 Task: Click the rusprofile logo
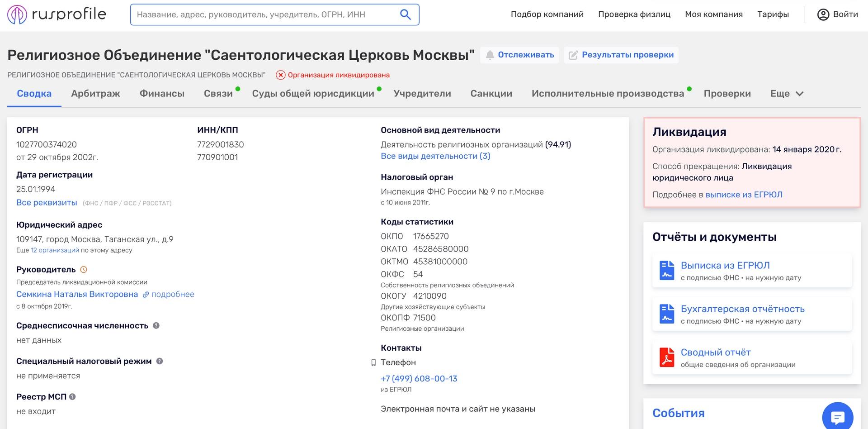57,14
